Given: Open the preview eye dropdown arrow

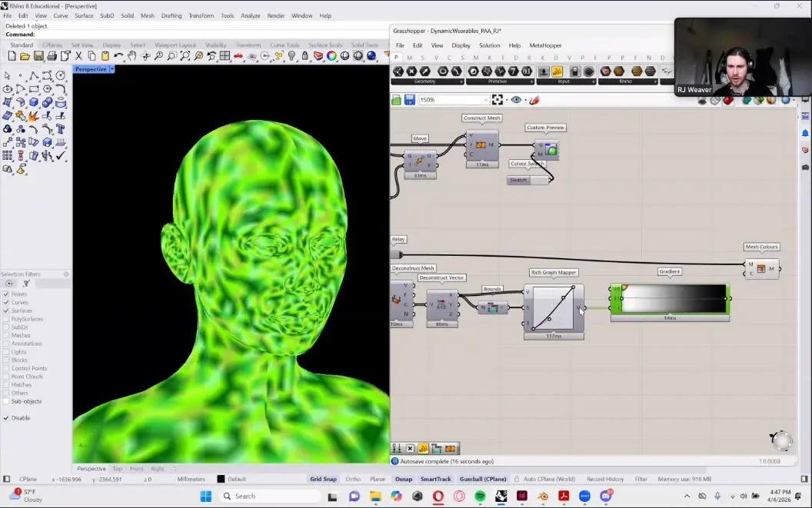Looking at the screenshot, I should pos(525,101).
